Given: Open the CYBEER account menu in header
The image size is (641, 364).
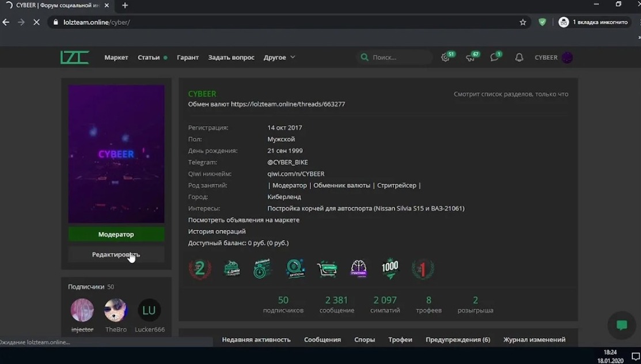Looking at the screenshot, I should 553,58.
